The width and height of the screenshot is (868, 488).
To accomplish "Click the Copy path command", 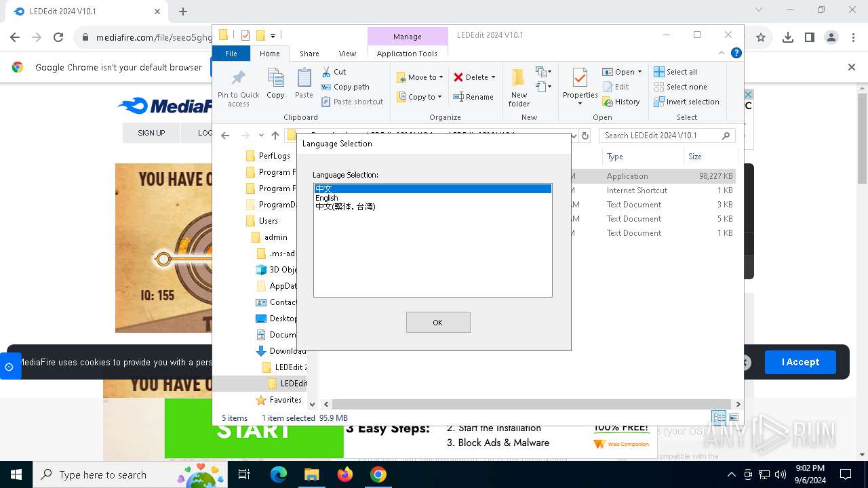I will pyautogui.click(x=346, y=87).
